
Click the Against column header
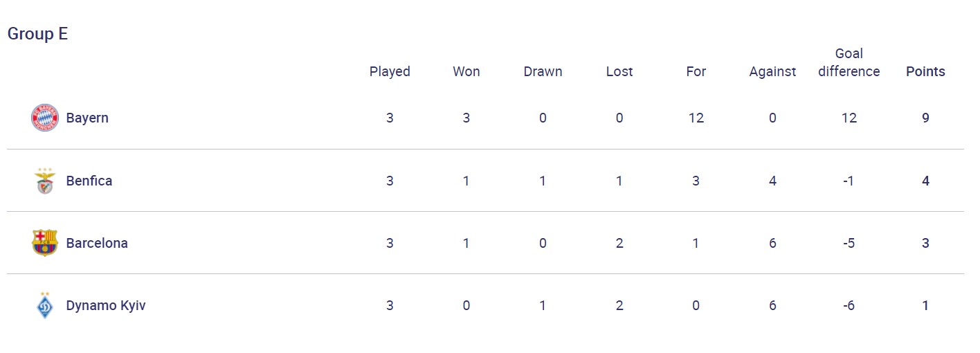coord(772,71)
